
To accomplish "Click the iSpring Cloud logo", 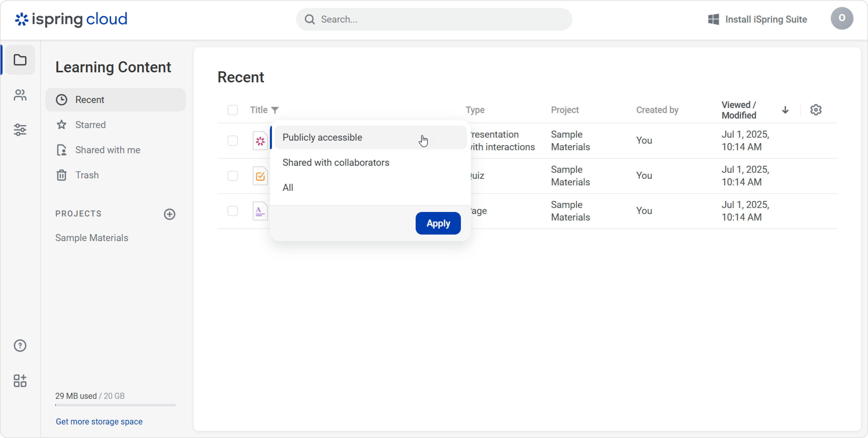I will [71, 19].
